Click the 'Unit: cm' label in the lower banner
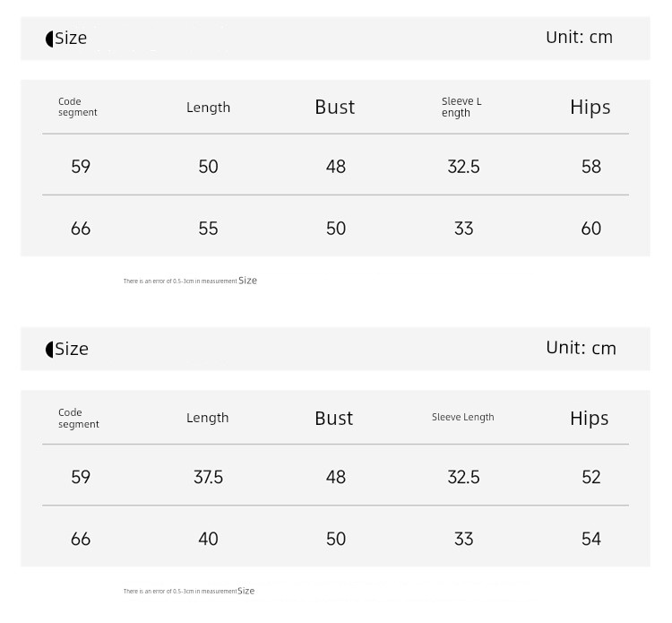 point(581,348)
